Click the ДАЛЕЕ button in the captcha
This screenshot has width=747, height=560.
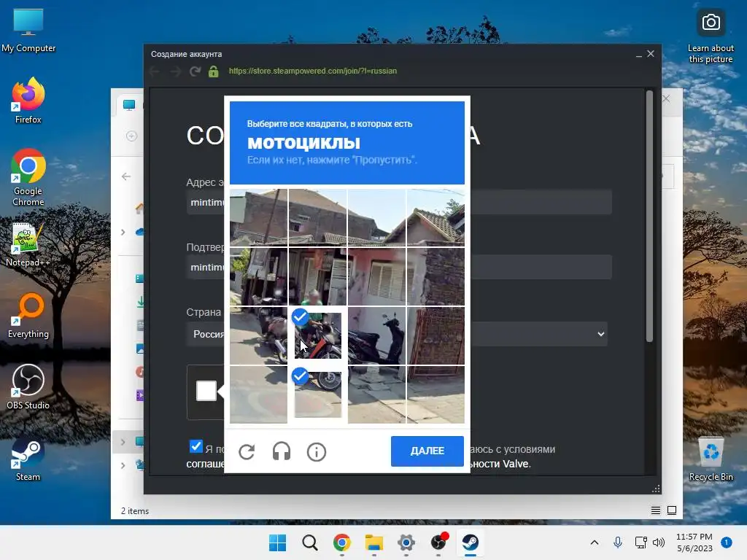pyautogui.click(x=427, y=451)
